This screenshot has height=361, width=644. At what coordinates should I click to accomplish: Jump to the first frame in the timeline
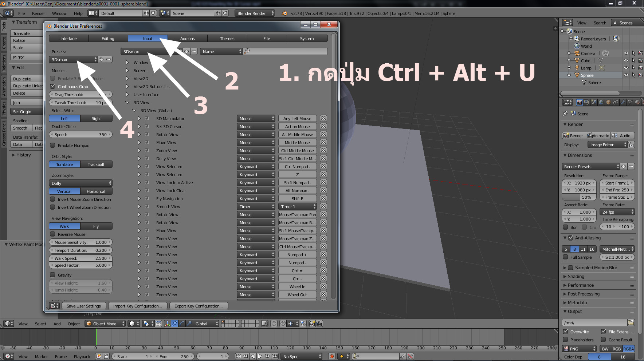(238, 356)
